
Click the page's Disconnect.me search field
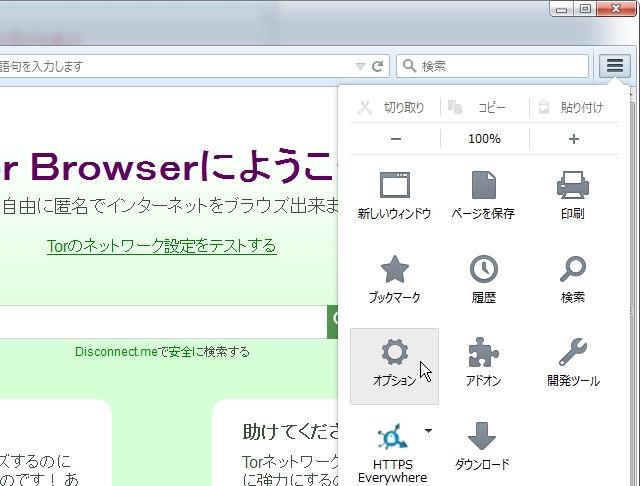[163, 322]
